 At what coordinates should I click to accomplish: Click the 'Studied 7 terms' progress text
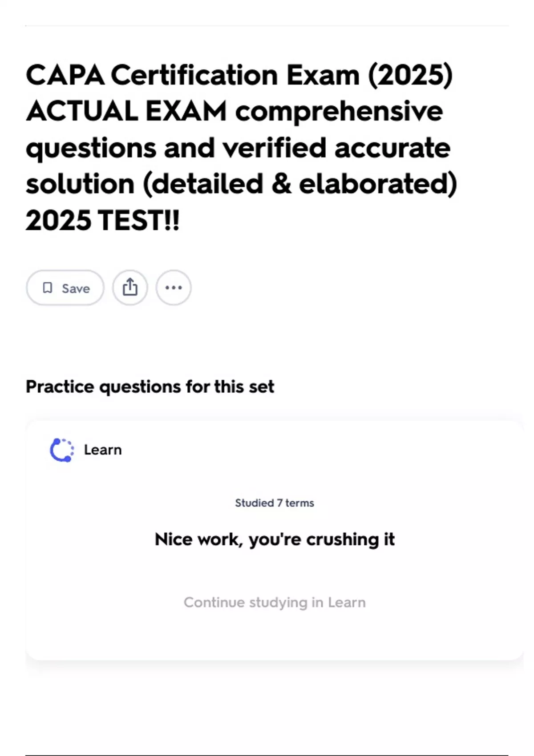coord(275,503)
